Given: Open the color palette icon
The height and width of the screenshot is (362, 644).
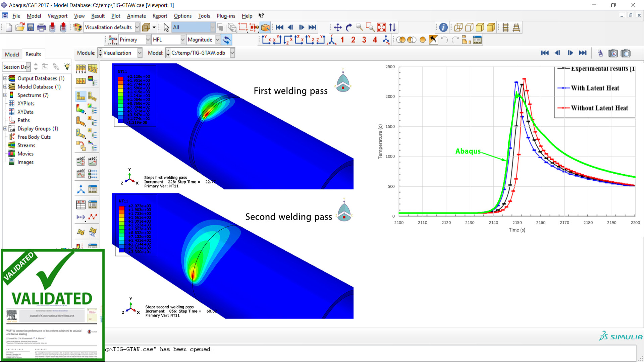Looking at the screenshot, I should [x=77, y=27].
